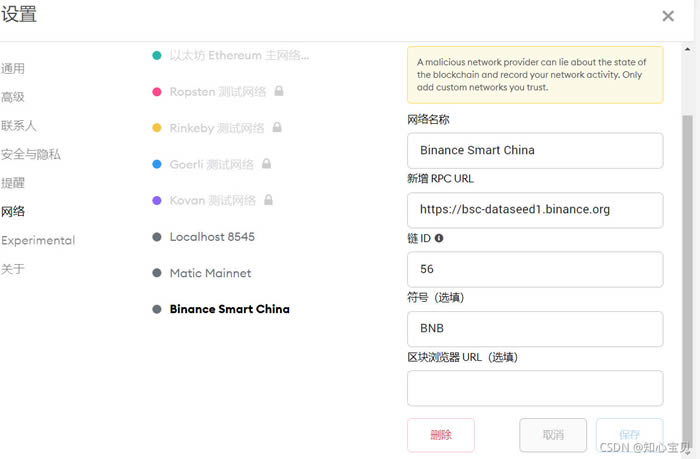
Task: Edit the 网络名称 field
Action: [x=535, y=150]
